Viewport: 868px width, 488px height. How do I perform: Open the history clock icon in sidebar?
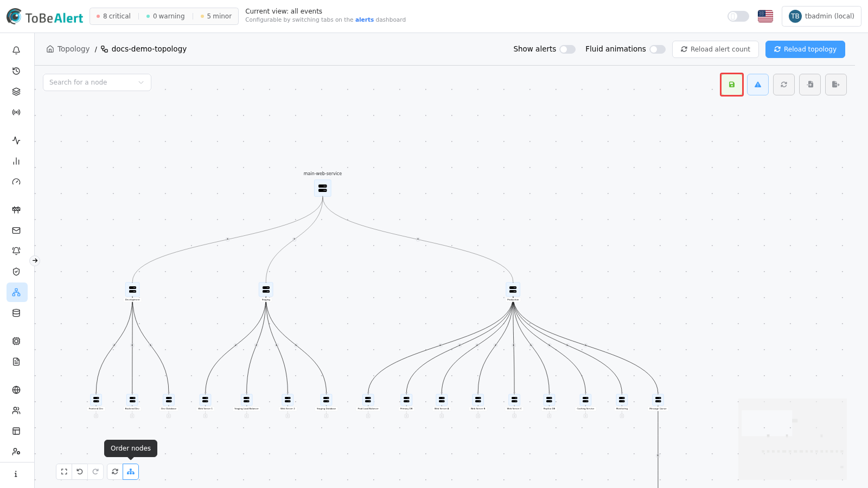[16, 71]
